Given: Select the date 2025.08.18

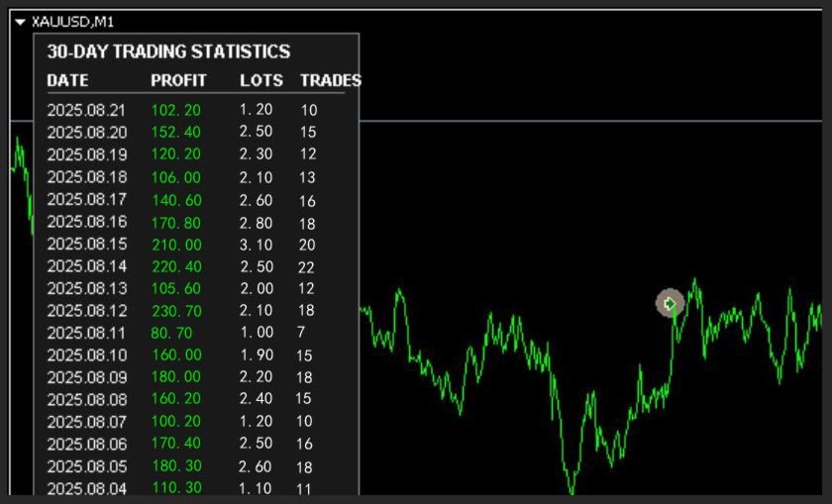Looking at the screenshot, I should [87, 177].
